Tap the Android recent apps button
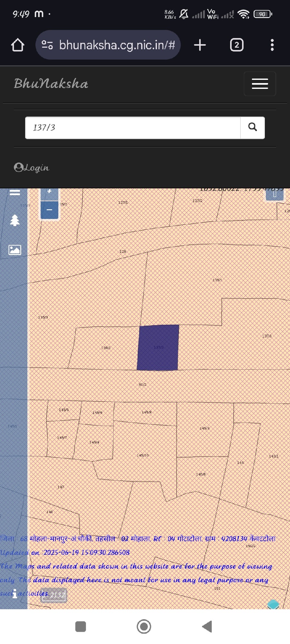Screen dimensions: 290x644 click(x=81, y=627)
